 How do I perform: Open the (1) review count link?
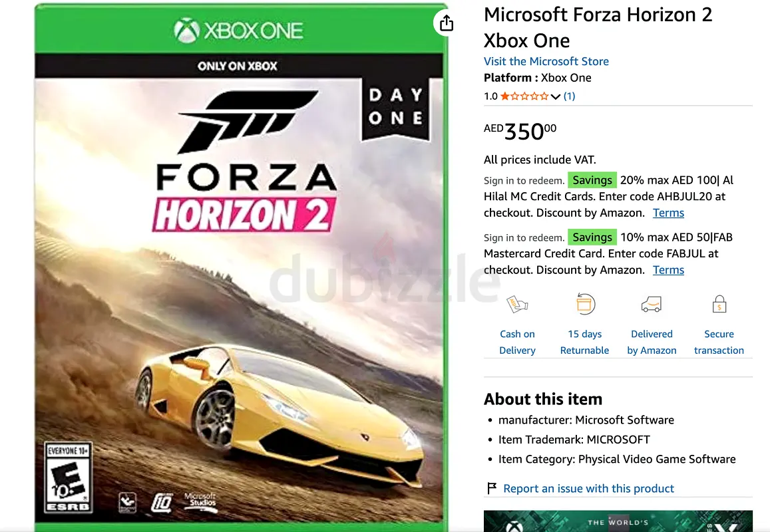(569, 96)
